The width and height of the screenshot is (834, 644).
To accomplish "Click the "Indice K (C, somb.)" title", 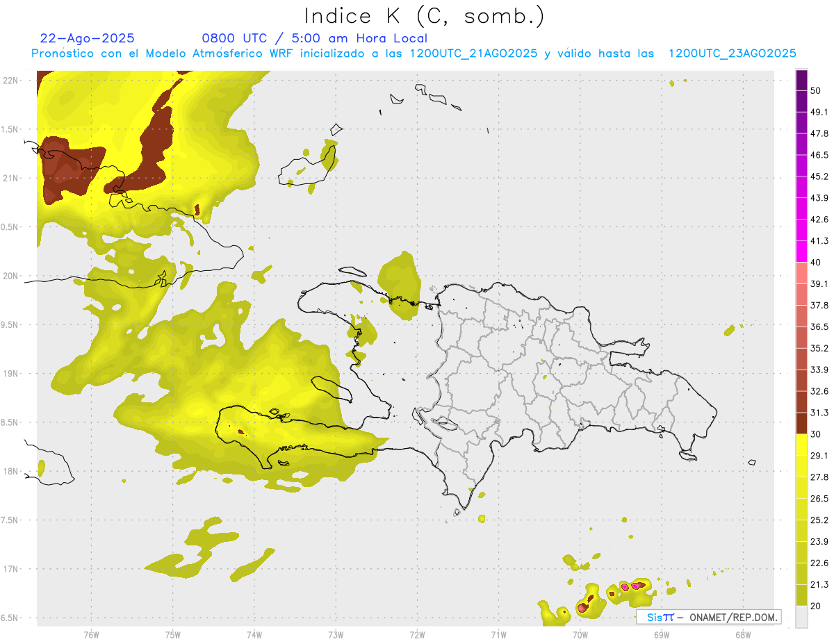I will (425, 16).
